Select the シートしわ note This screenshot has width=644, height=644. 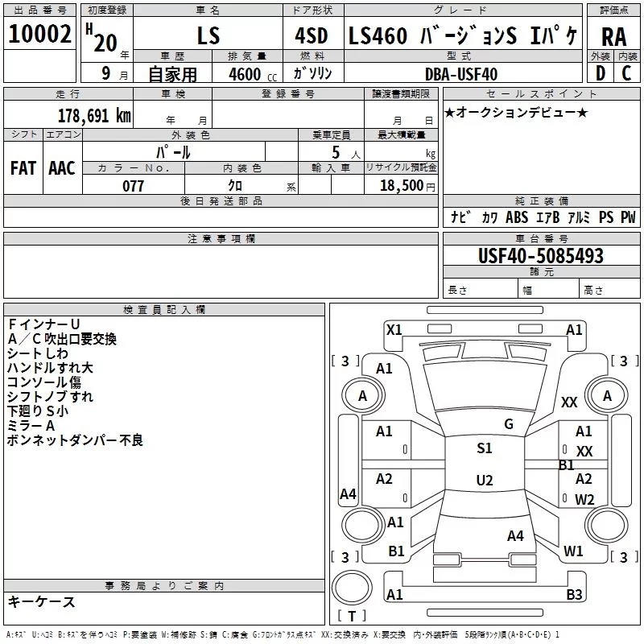pos(37,353)
